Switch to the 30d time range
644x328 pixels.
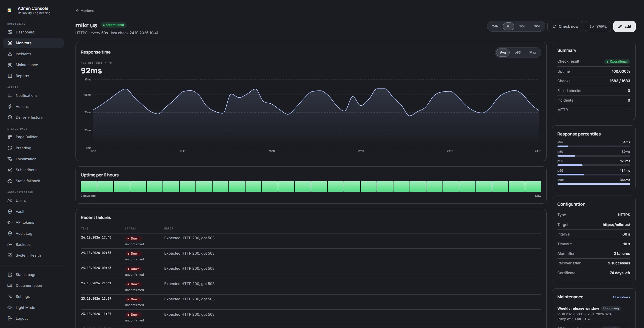(x=522, y=26)
